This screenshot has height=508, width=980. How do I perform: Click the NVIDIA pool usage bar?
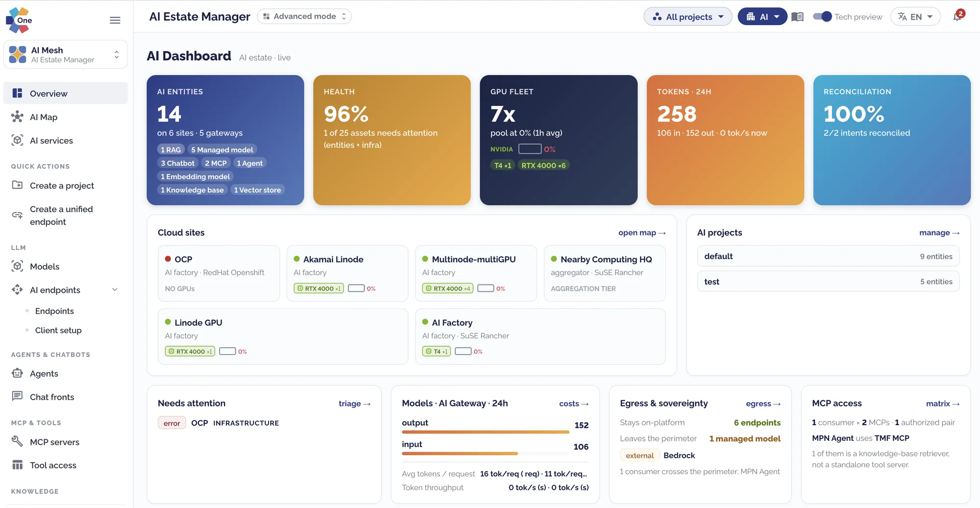coord(530,149)
